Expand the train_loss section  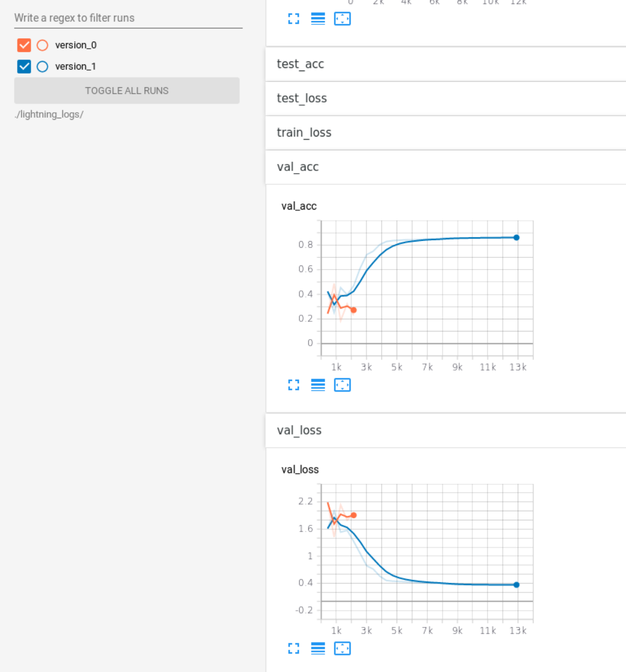446,132
